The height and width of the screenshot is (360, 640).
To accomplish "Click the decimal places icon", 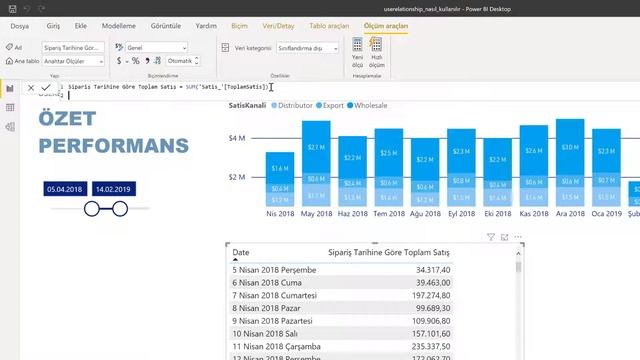I will pos(158,61).
